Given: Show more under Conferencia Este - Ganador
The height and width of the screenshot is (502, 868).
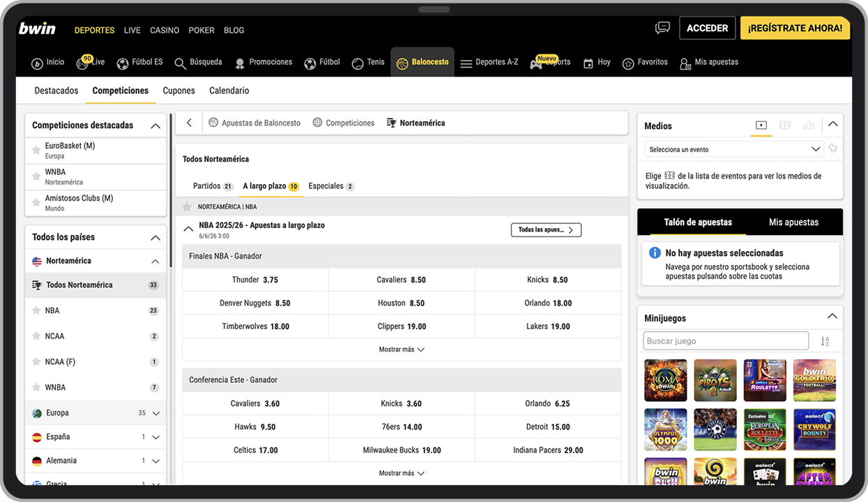Looking at the screenshot, I should click(402, 473).
